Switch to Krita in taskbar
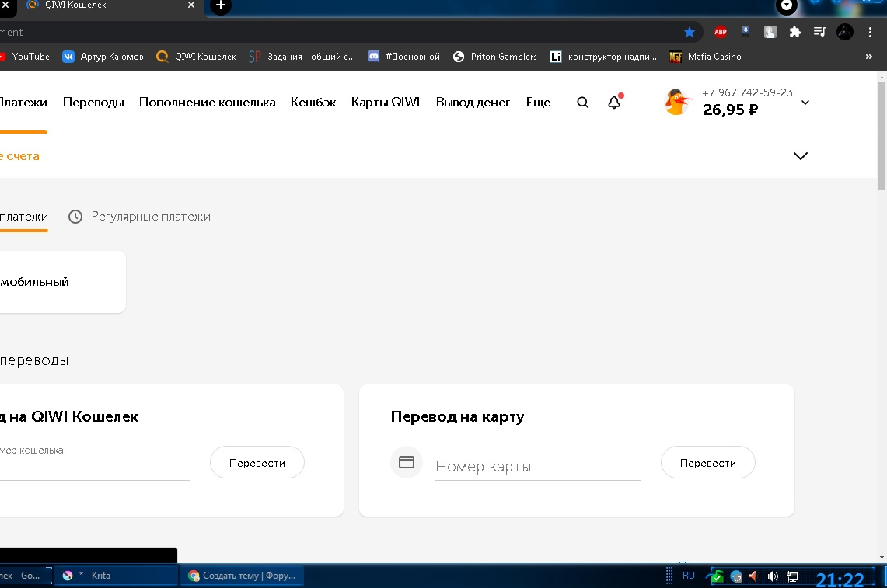Image resolution: width=887 pixels, height=588 pixels. click(x=116, y=576)
